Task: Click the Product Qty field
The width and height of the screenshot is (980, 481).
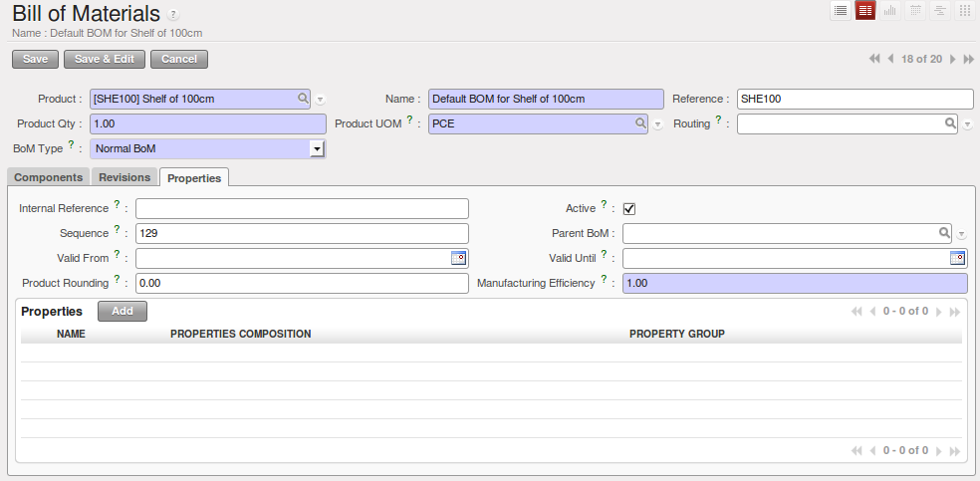Action: [208, 123]
